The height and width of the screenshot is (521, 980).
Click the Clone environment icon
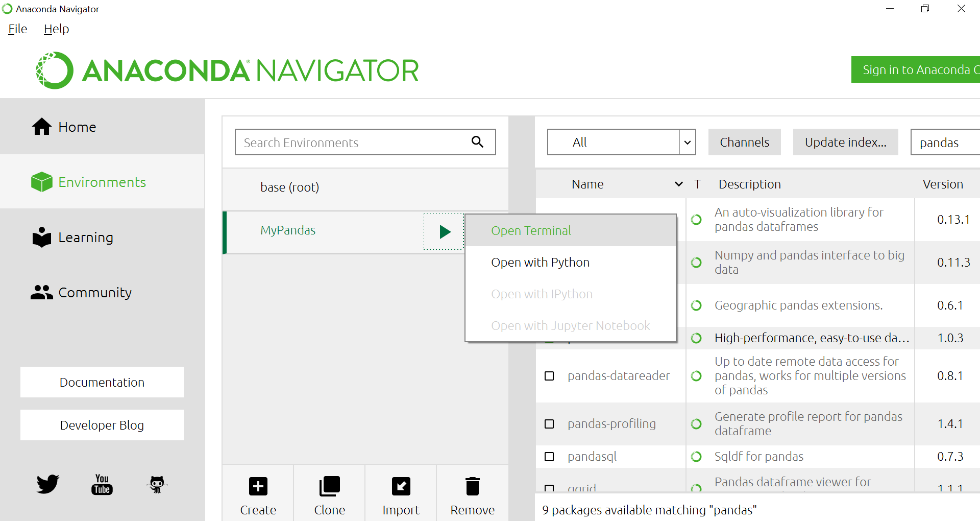tap(329, 486)
